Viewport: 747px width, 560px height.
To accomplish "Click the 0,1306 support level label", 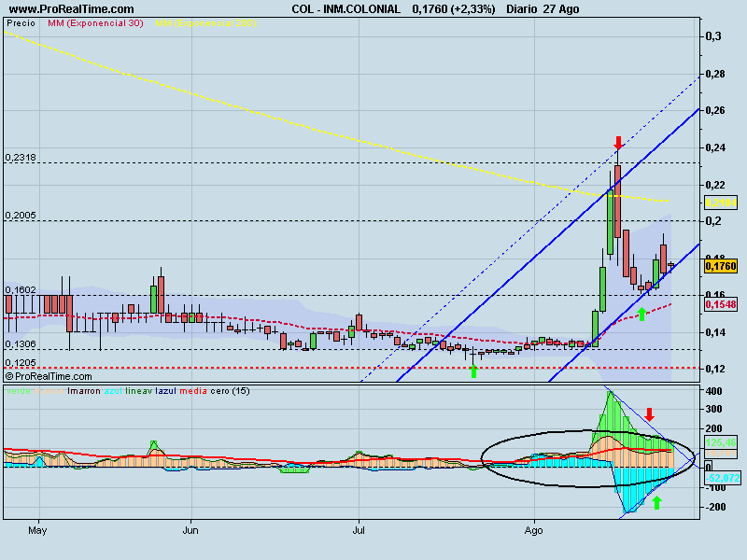I will (x=21, y=344).
